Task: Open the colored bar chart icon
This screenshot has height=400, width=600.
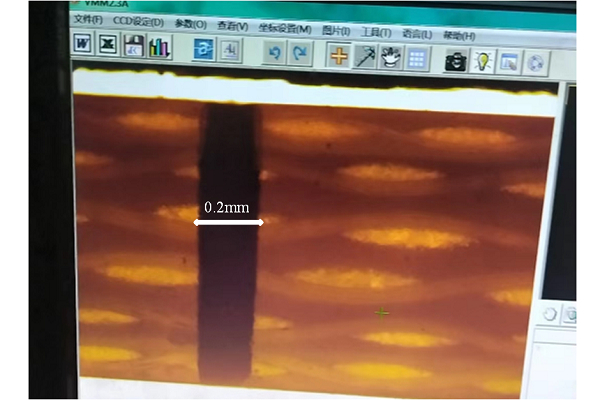Action: (159, 47)
